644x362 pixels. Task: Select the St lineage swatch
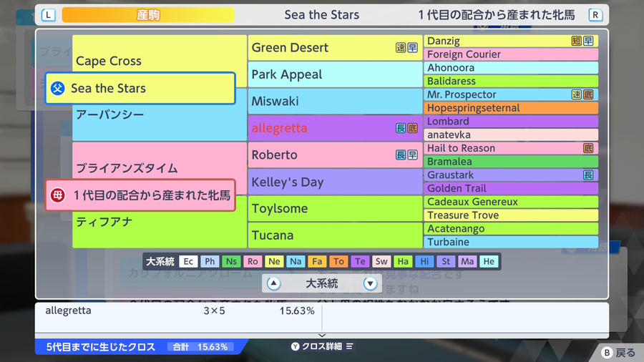[446, 261]
